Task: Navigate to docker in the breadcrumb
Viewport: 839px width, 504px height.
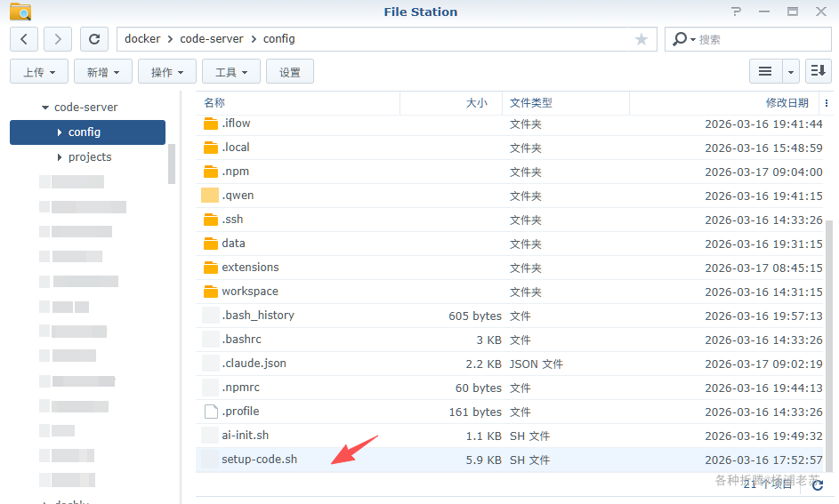Action: pos(142,39)
